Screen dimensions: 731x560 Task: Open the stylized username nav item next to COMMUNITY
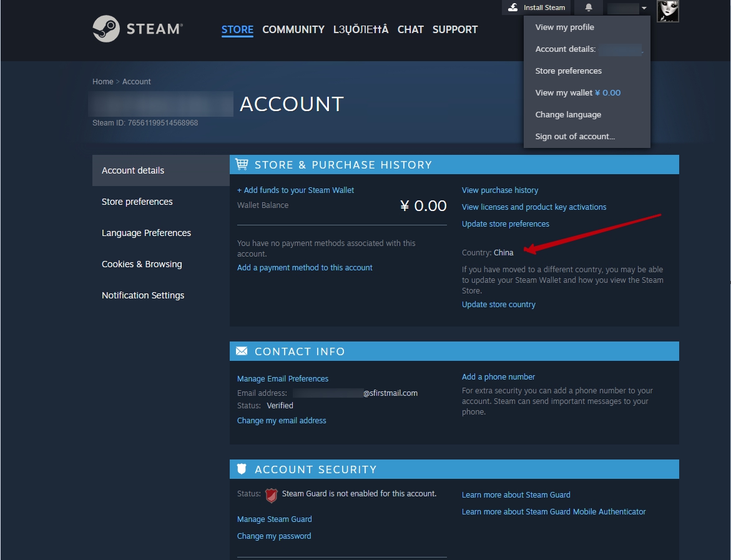[361, 29]
